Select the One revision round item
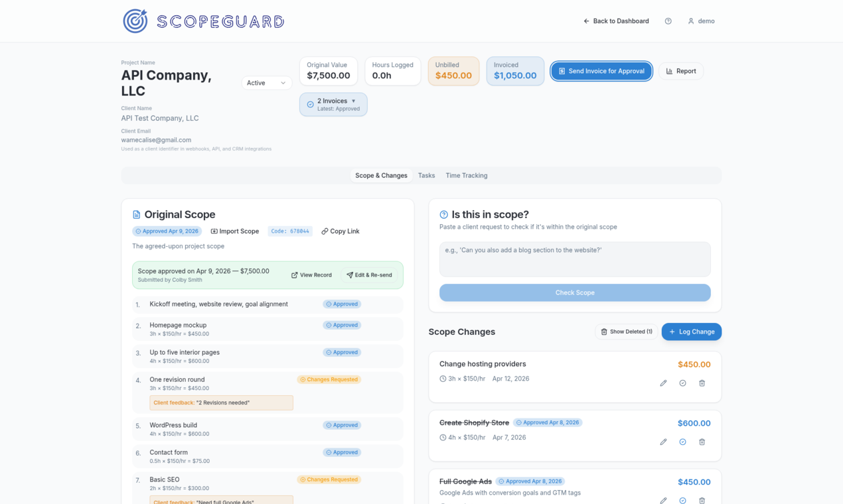This screenshot has width=843, height=504. 268,393
